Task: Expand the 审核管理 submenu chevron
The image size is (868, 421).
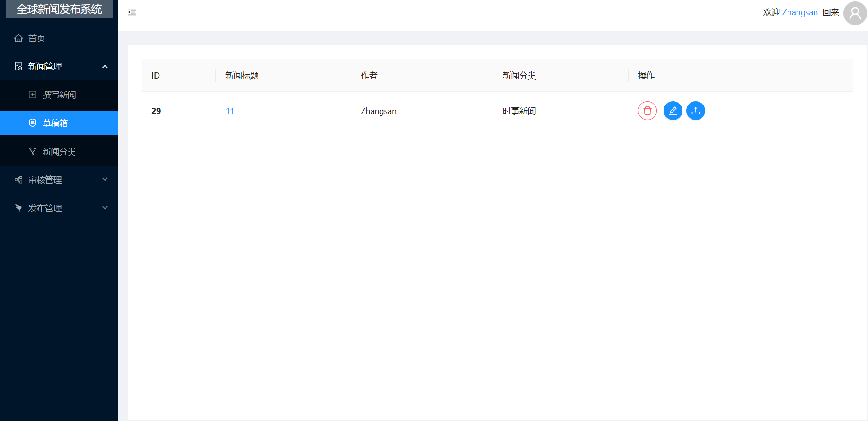Action: tap(105, 179)
